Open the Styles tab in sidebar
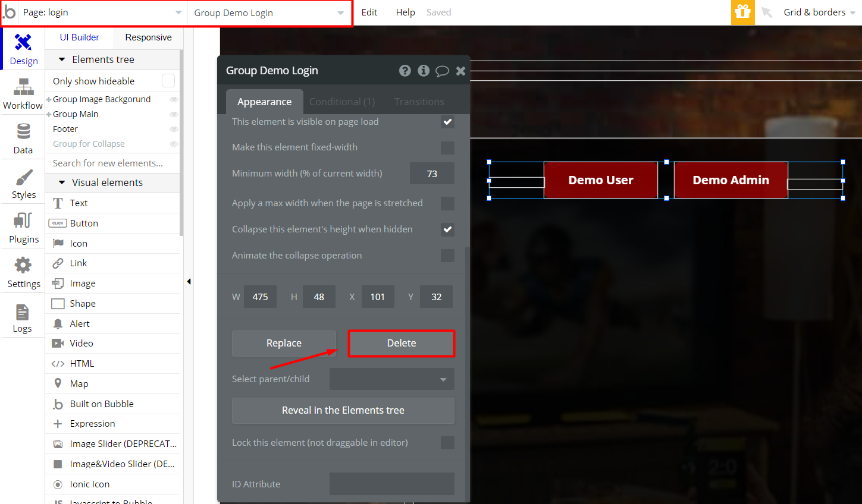The height and width of the screenshot is (504, 862). tap(23, 182)
